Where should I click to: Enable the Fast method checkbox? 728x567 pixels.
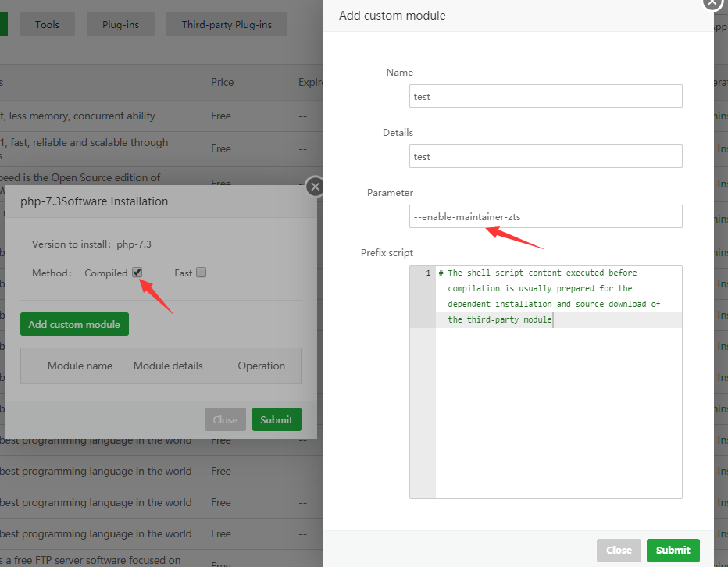pos(201,273)
